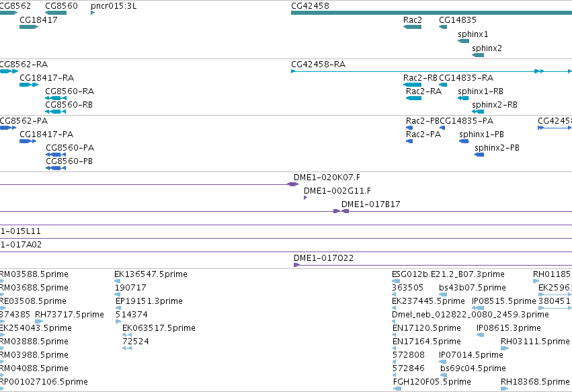The image size is (572, 392).
Task: Click the Rac2 gene glyph
Action: [x=412, y=27]
